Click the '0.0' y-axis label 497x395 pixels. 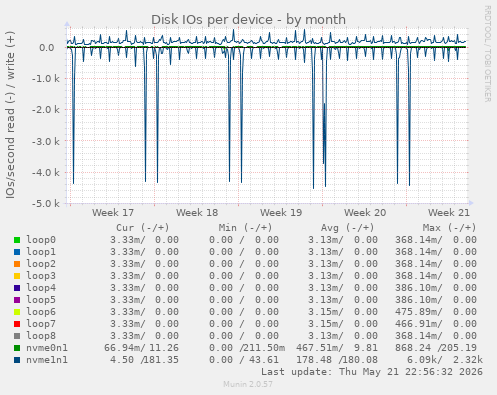click(47, 48)
